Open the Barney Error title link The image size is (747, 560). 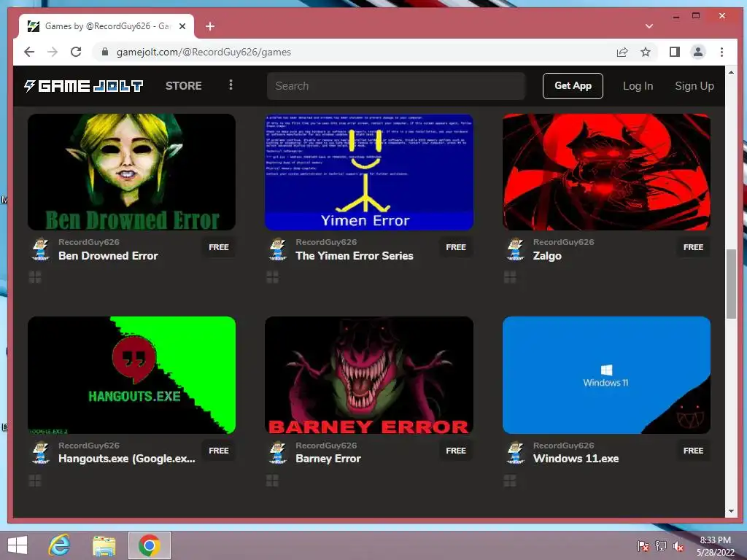[x=328, y=459]
